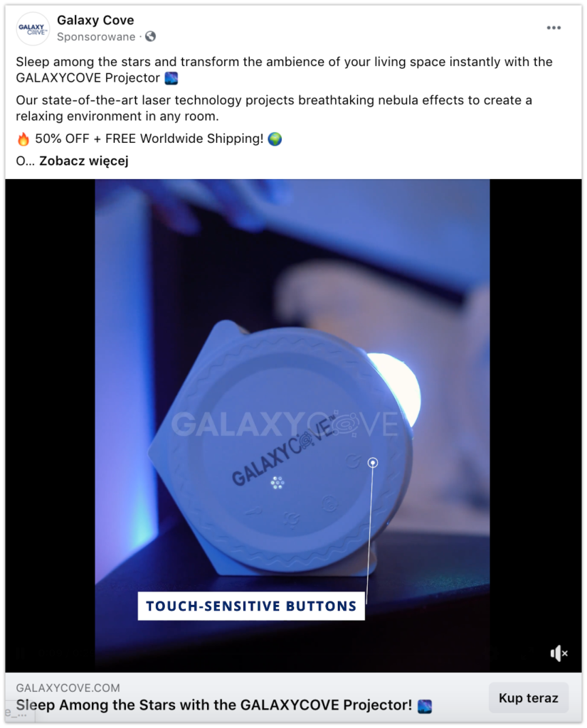Click the TOUCH-SENSITIVE BUTTONS caption in the video

[x=251, y=606]
